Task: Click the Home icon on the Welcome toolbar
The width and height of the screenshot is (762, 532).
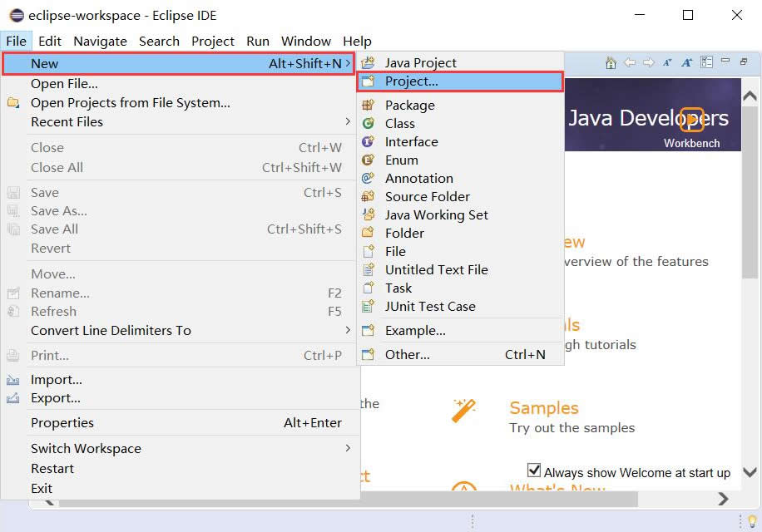Action: (611, 62)
